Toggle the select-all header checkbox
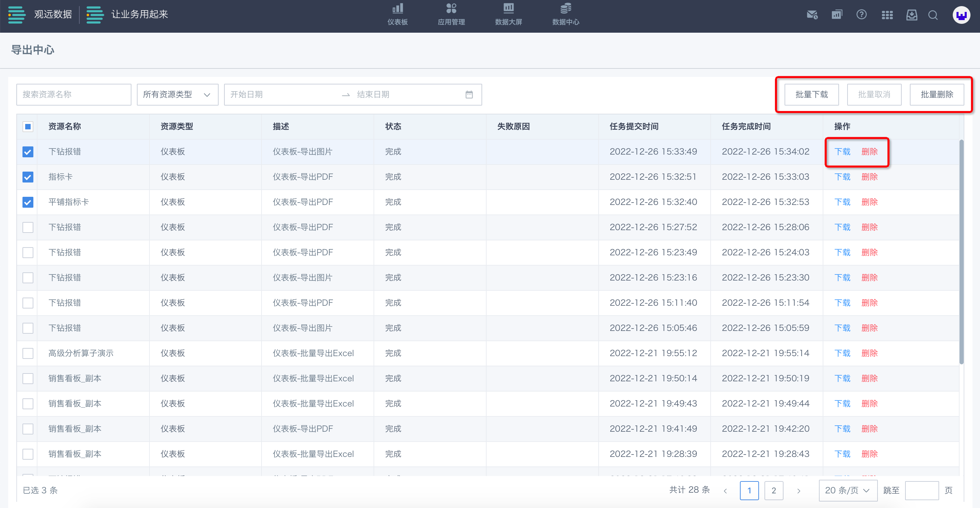 tap(28, 126)
